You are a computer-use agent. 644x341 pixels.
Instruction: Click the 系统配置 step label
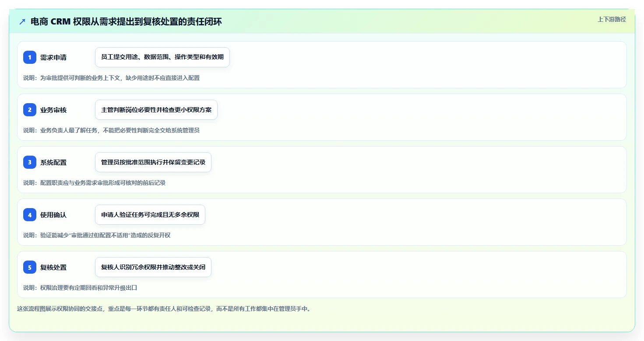[x=53, y=162]
